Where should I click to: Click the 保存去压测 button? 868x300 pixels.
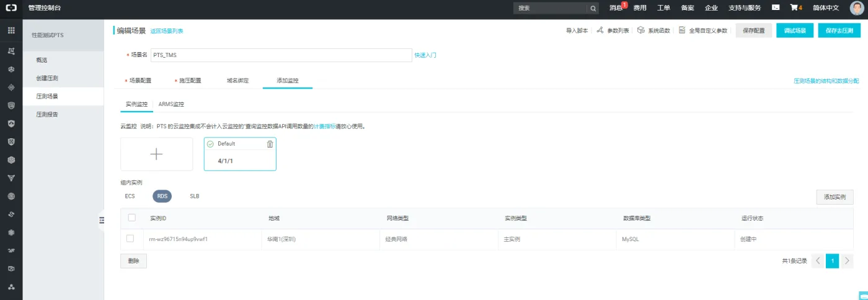click(839, 30)
